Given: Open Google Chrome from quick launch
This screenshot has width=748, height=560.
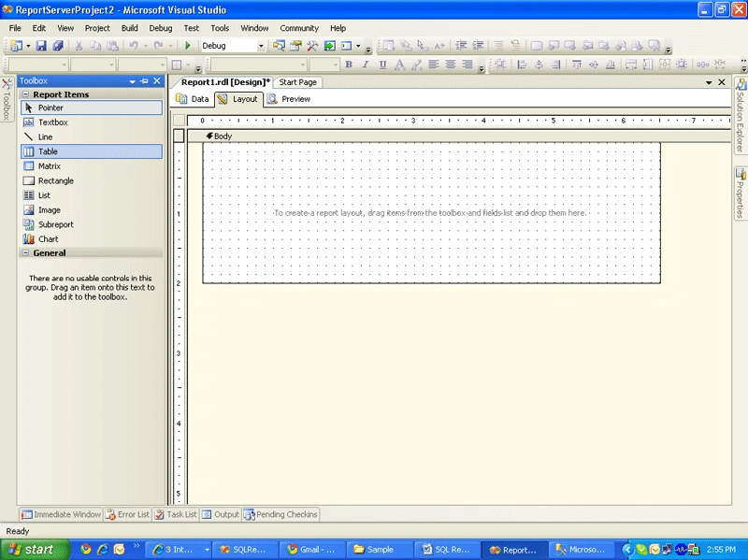Looking at the screenshot, I should 86,550.
